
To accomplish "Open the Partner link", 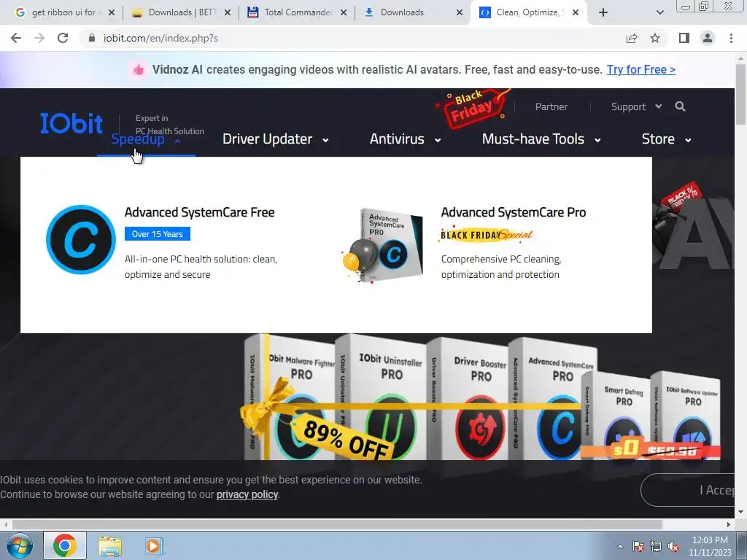I will pyautogui.click(x=551, y=106).
